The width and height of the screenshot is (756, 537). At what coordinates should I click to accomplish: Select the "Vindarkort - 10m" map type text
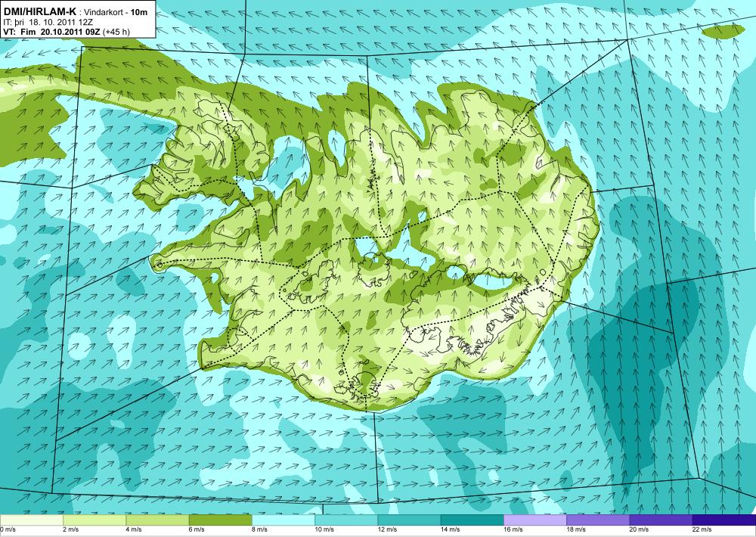[116, 12]
